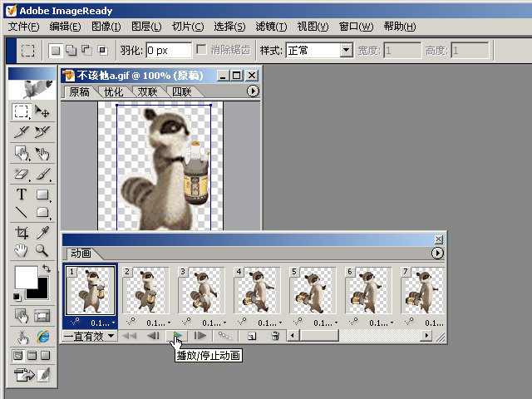Open frame 3 delay time dropdown
Screen dimensions: 532x399
214,323
